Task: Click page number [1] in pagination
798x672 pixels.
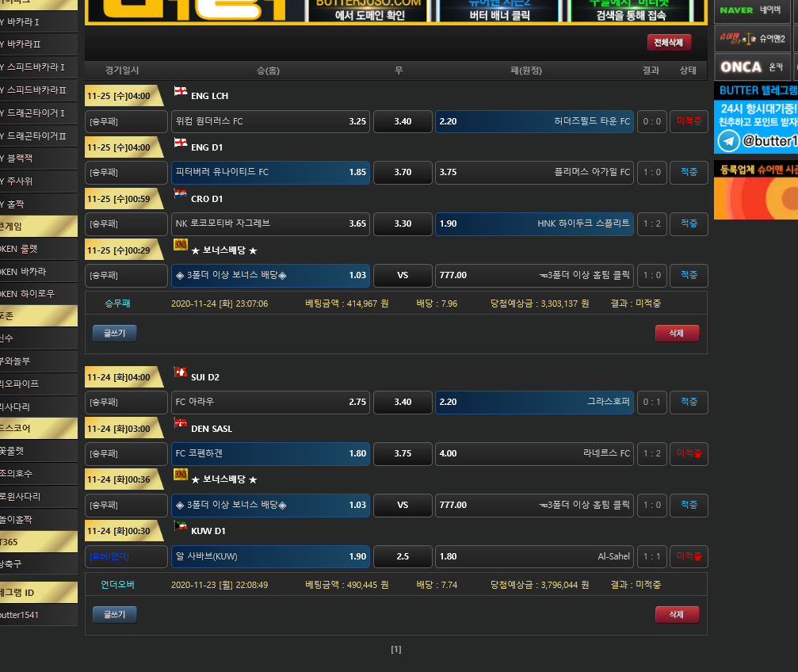Action: click(x=396, y=650)
